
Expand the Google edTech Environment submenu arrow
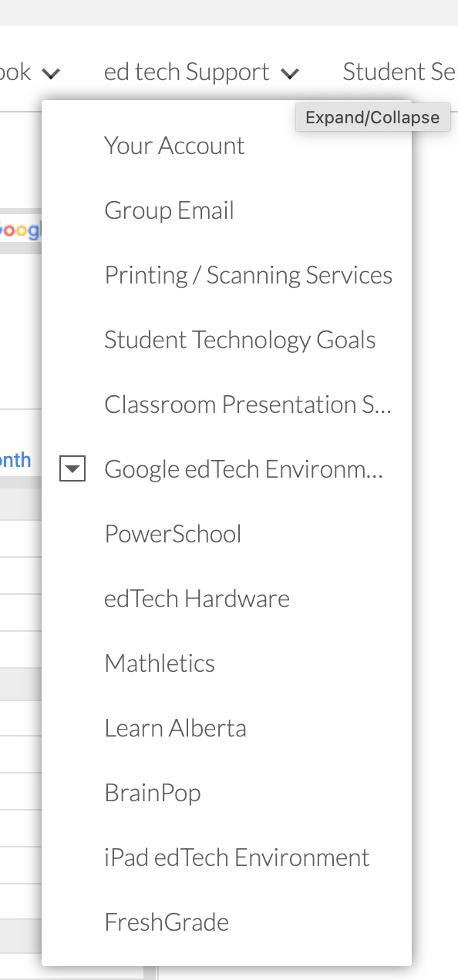point(72,468)
